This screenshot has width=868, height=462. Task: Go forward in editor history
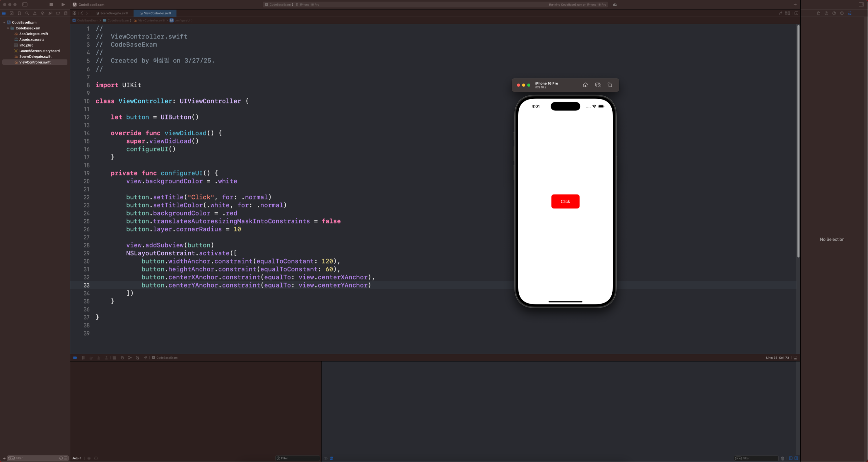point(87,14)
